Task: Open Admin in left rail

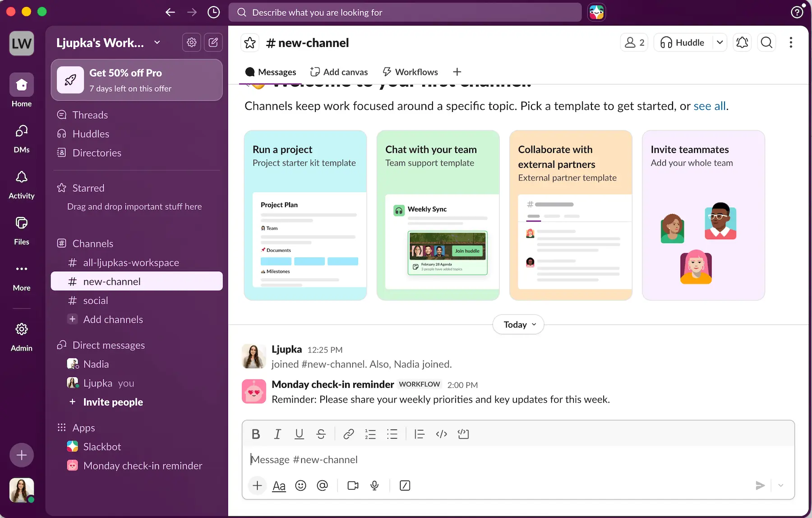Action: pyautogui.click(x=22, y=337)
